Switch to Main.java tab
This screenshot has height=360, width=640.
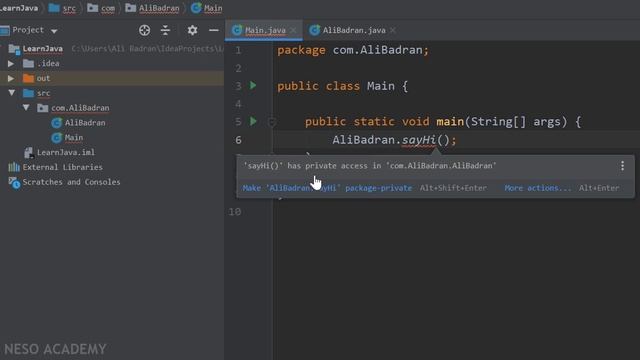(265, 30)
